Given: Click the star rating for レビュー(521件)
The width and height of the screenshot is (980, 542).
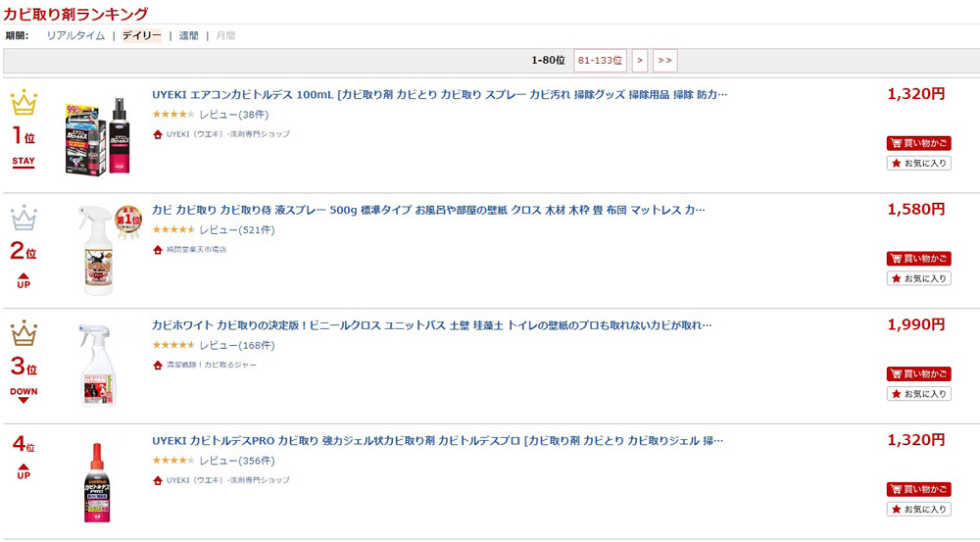Looking at the screenshot, I should pos(173,230).
